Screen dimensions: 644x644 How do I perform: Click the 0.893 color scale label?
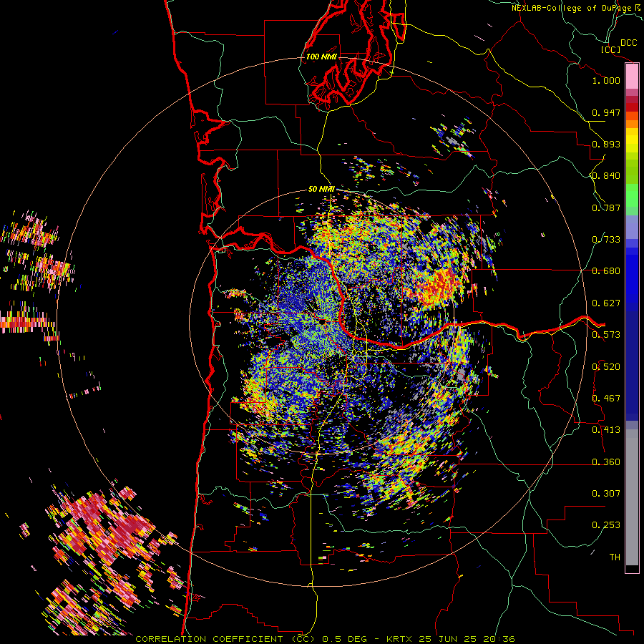(606, 144)
